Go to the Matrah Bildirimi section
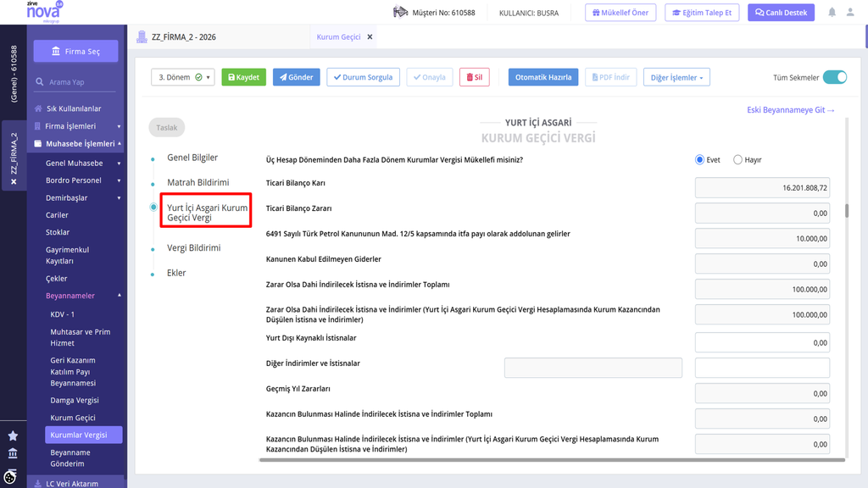 pyautogui.click(x=198, y=183)
